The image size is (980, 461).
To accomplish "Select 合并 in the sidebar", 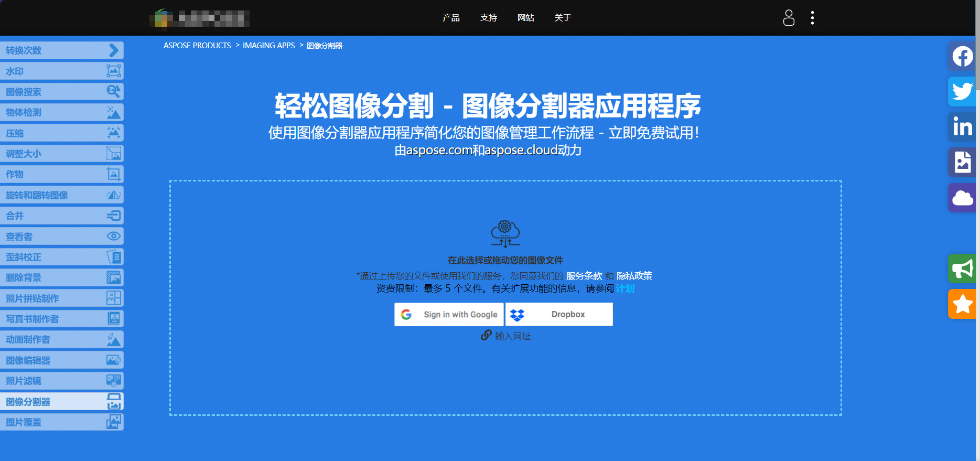I will pos(62,216).
